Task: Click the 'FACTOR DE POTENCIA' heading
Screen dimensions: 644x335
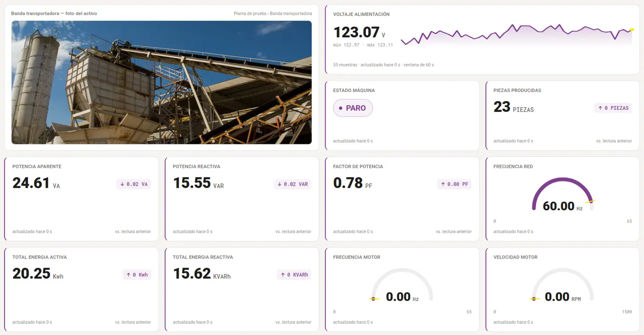Action: click(358, 166)
